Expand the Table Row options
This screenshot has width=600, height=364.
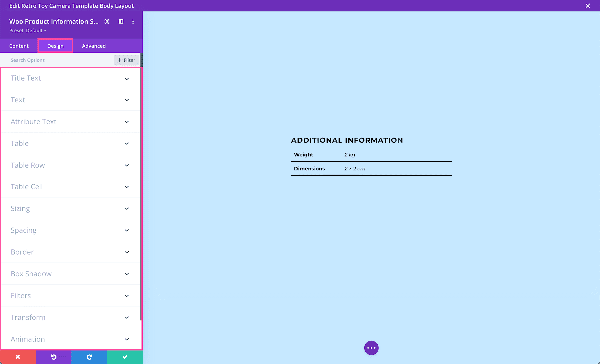click(x=71, y=165)
